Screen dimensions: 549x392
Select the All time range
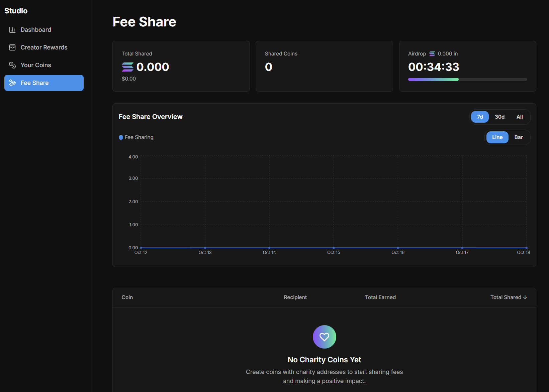click(x=520, y=117)
